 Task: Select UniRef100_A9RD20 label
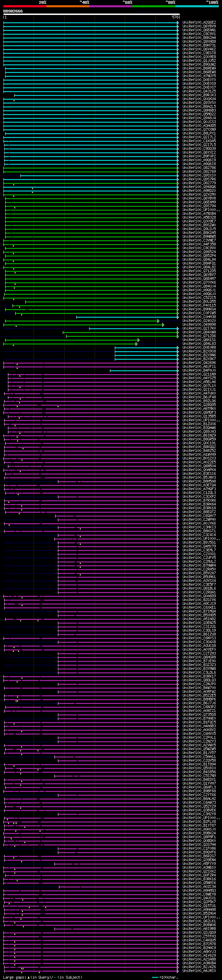pyautogui.click(x=199, y=191)
